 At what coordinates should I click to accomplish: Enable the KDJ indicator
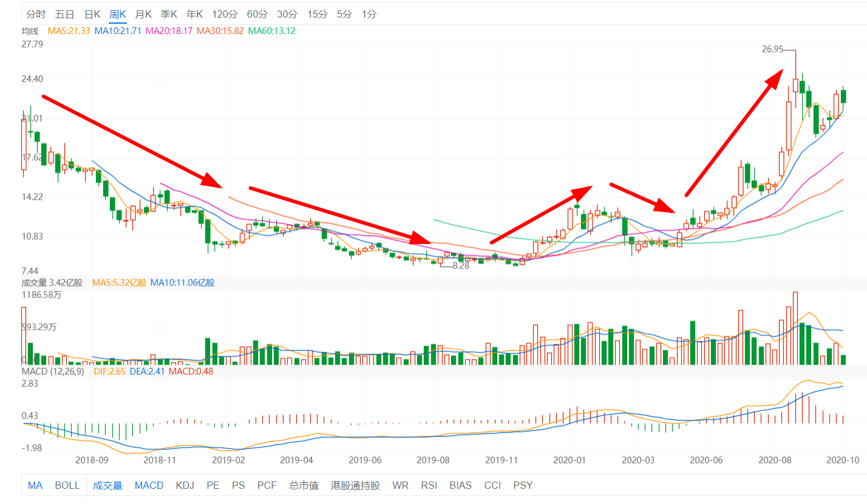coord(185,485)
